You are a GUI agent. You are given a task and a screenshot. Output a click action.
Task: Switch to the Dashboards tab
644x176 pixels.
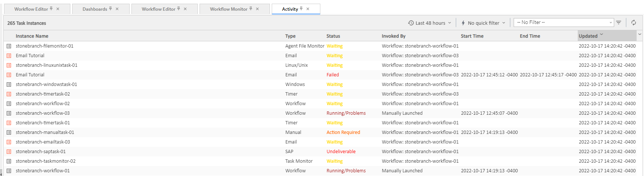(95, 9)
